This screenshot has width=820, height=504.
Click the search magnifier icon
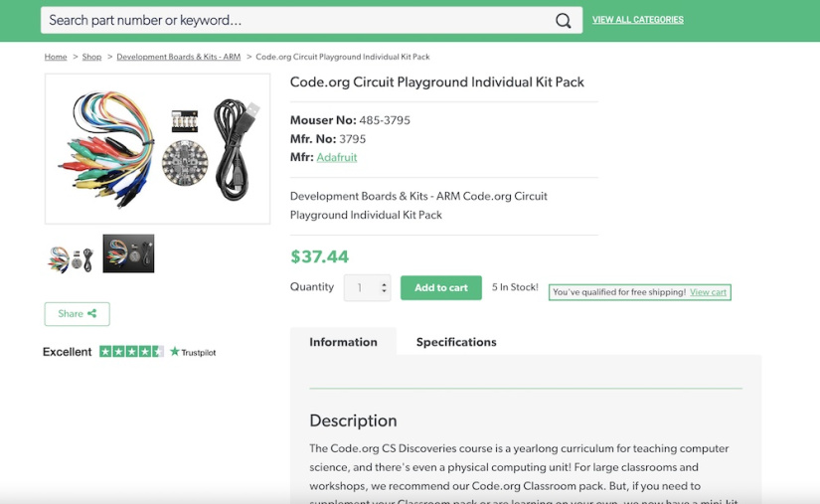point(563,21)
